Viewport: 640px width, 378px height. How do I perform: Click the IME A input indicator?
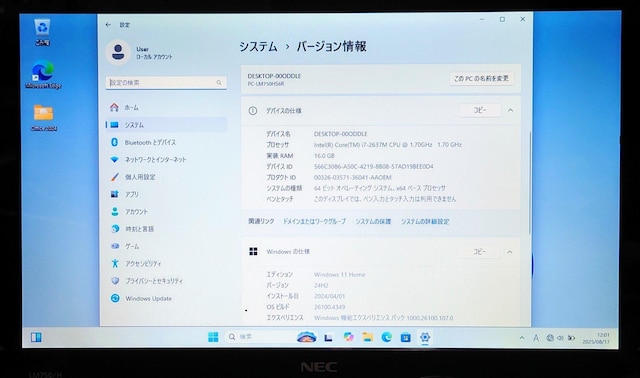(x=536, y=338)
